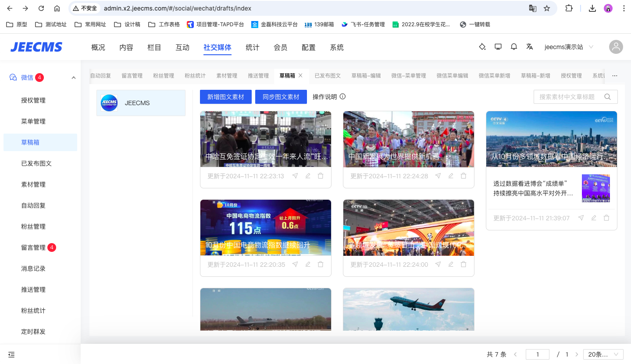631x364 pixels.
Task: Click the search magnifier icon in search box
Action: tap(607, 97)
